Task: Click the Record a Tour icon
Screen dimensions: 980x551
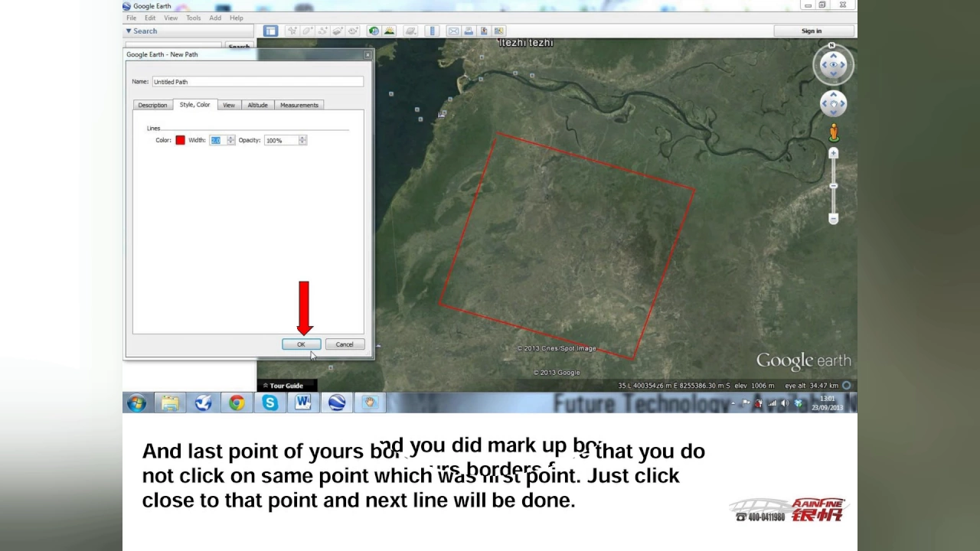Action: (x=353, y=31)
